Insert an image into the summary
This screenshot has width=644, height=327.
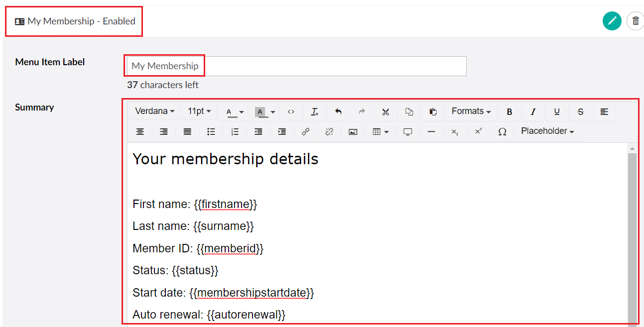point(353,131)
